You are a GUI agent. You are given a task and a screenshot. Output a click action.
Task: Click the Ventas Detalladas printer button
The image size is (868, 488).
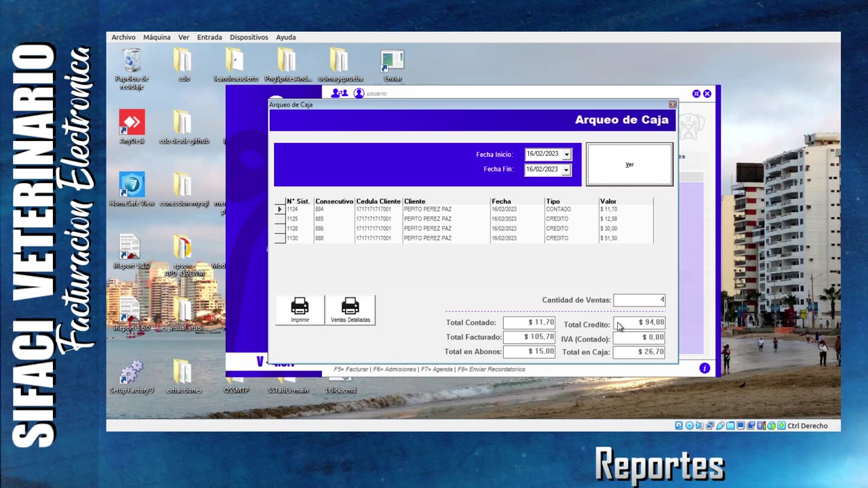pos(350,310)
